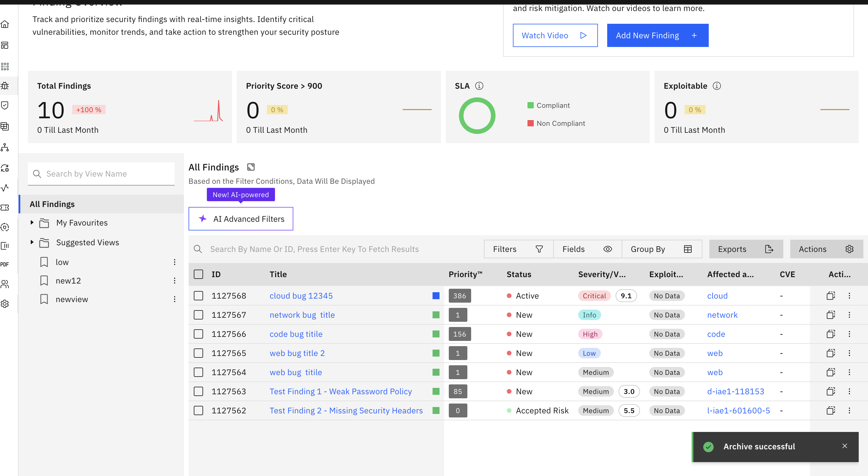Click blue color square for cloud bug

[436, 296]
